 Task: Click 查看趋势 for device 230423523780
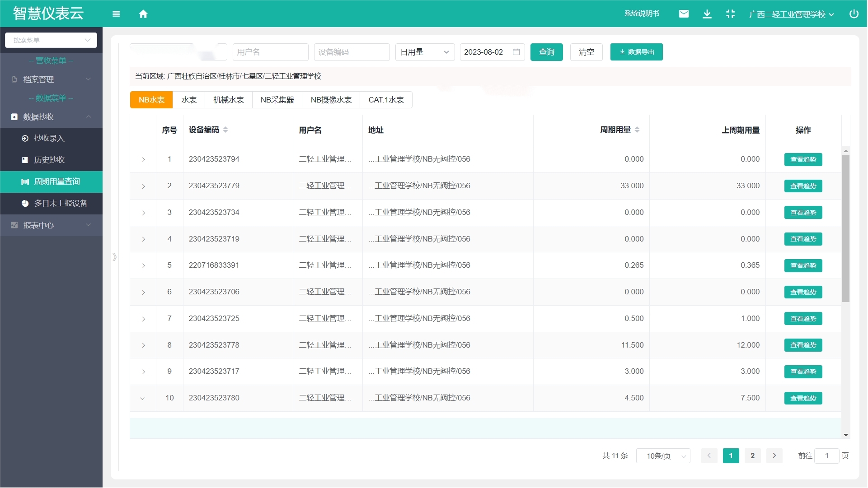coord(803,398)
